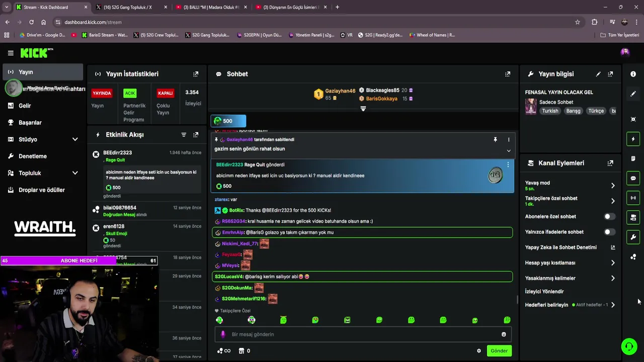Open chat settings gear icon

coord(479,351)
